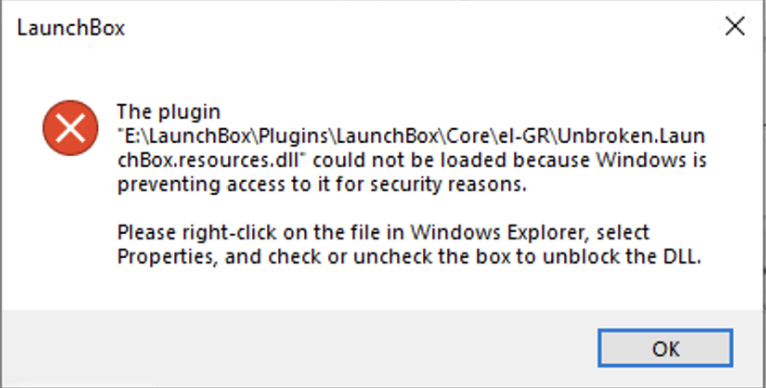This screenshot has width=766, height=388.
Task: Click the gray footer area beside OK
Action: pyautogui.click(x=298, y=348)
